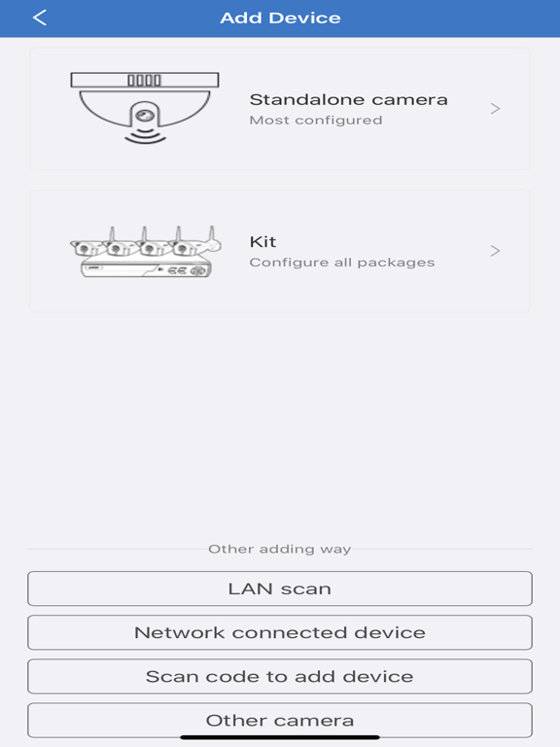
Task: Tap the signal waves beneath dome camera
Action: [145, 137]
